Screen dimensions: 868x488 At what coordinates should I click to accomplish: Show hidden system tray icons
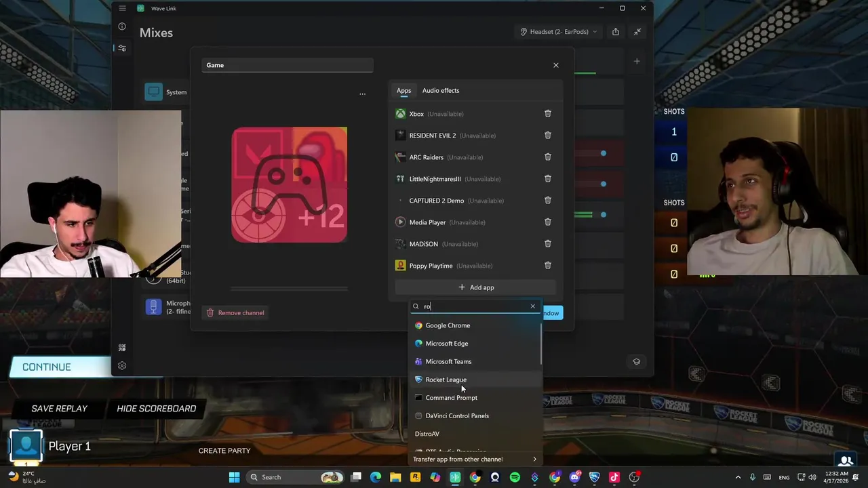[738, 477]
